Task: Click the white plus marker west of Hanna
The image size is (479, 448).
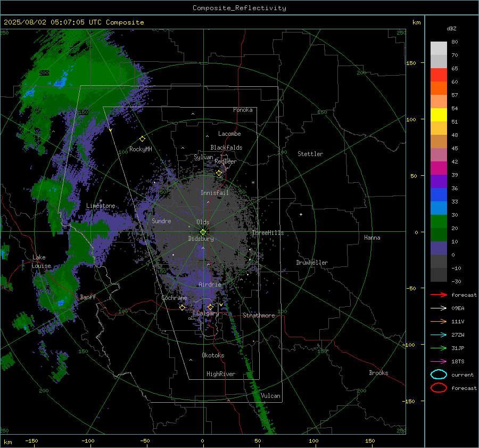Action: pos(301,214)
